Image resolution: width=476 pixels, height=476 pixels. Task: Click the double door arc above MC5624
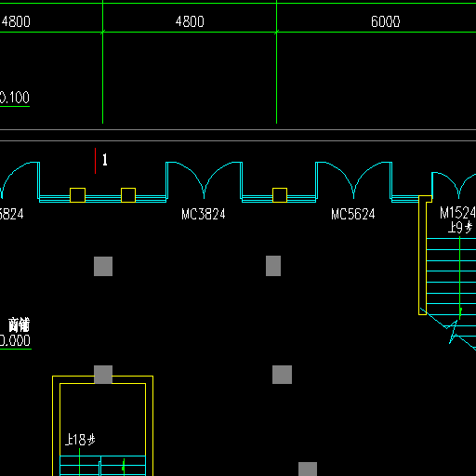[353, 180]
